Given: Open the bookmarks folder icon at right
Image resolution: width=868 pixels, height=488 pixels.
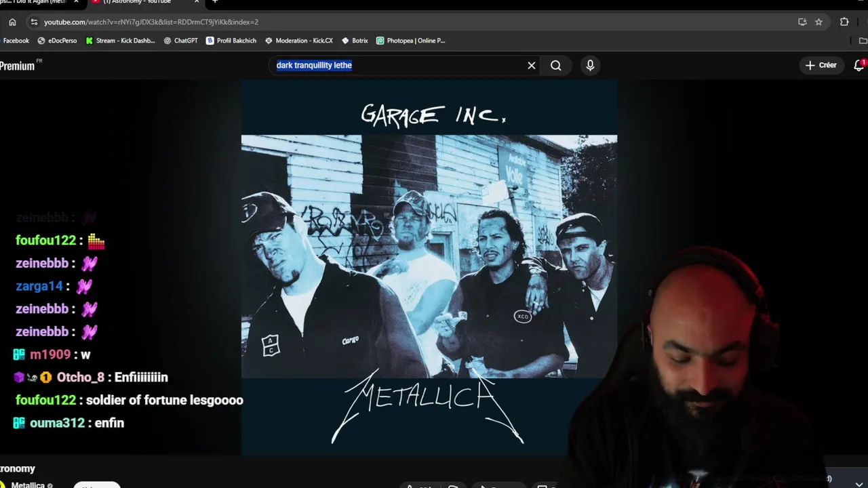Looking at the screenshot, I should click(863, 41).
